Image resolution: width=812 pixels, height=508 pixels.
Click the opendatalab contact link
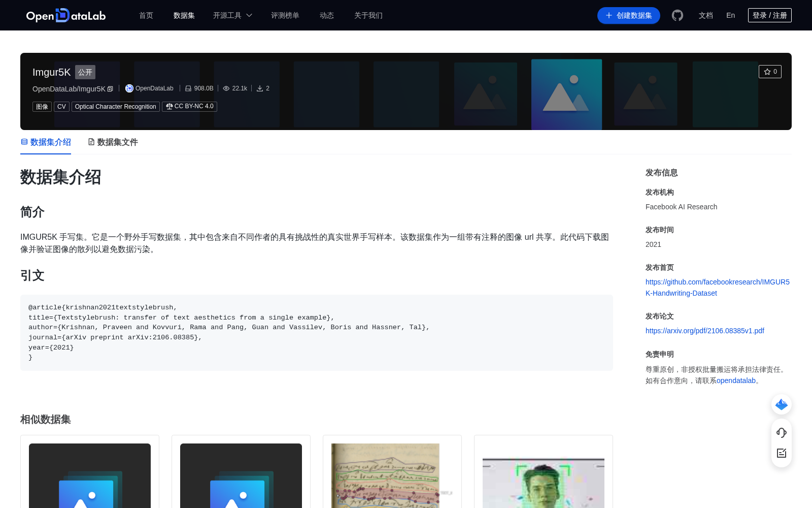point(736,380)
